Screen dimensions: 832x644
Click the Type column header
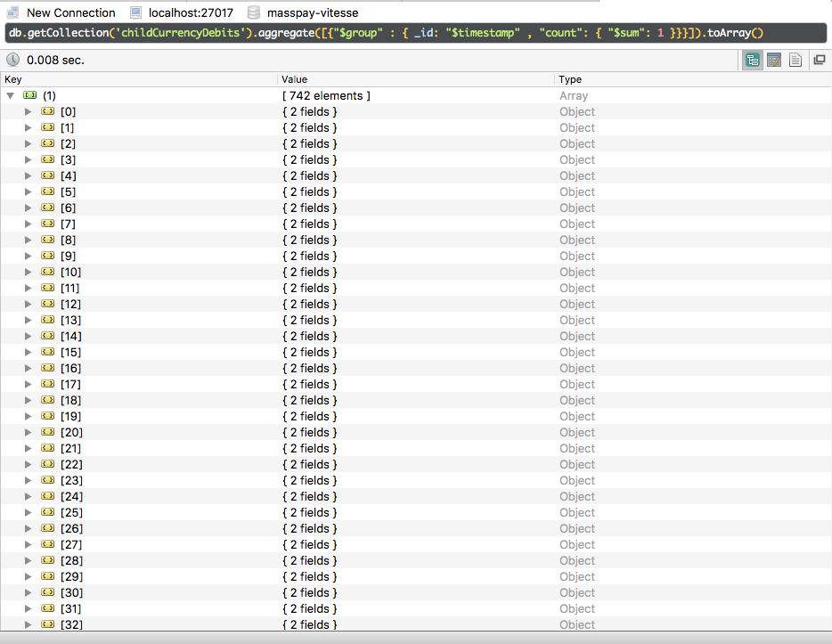[692, 79]
